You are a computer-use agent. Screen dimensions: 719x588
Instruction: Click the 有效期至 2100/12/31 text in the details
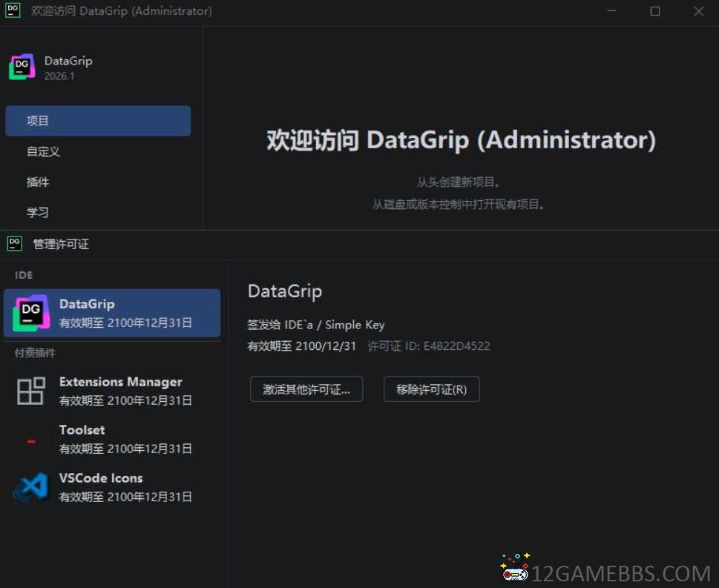302,346
